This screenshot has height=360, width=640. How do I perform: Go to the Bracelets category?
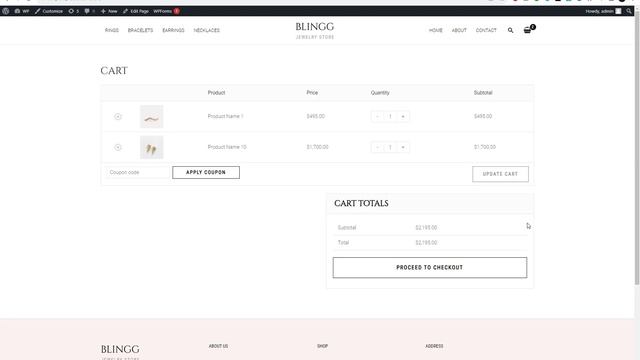140,30
